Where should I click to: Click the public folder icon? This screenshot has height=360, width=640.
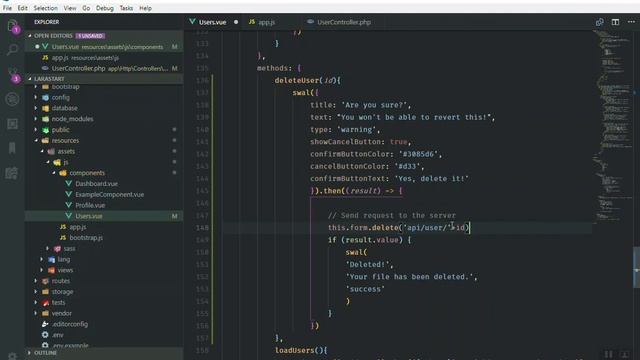click(x=46, y=130)
